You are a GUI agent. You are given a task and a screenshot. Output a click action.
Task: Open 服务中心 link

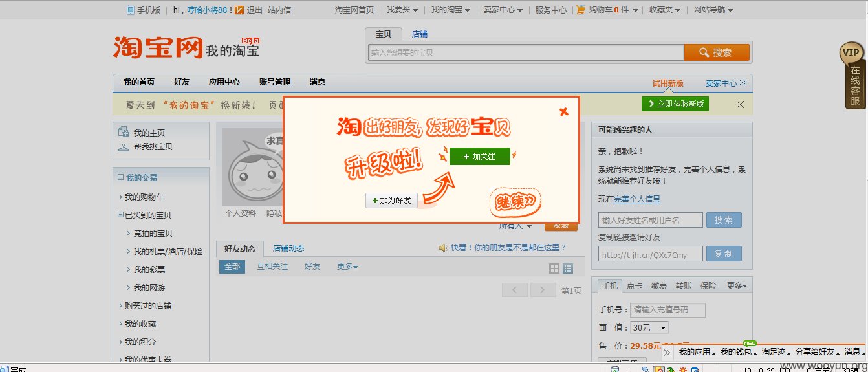tap(550, 10)
